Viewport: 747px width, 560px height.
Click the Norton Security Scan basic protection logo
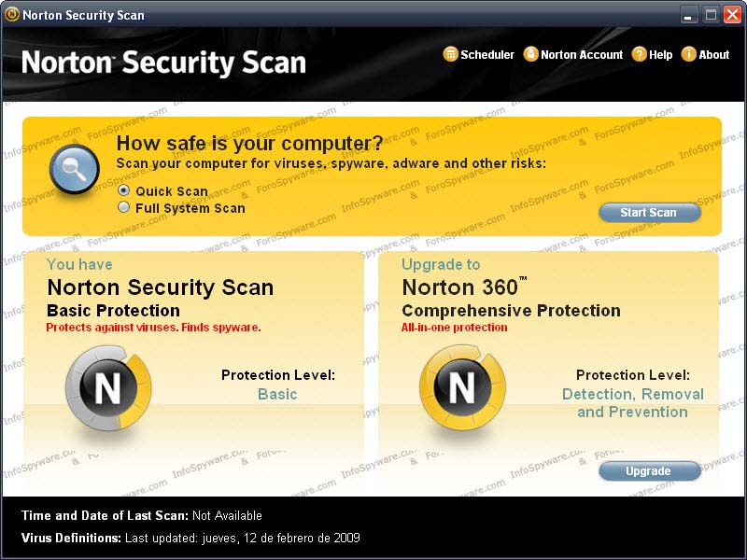pyautogui.click(x=108, y=388)
